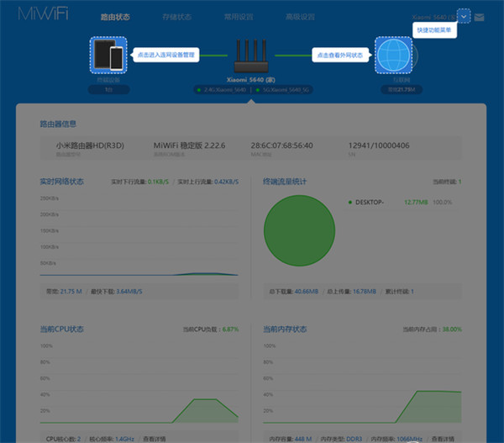Open the quick function menu chevron
Image resolution: width=504 pixels, height=443 pixels.
[x=465, y=16]
